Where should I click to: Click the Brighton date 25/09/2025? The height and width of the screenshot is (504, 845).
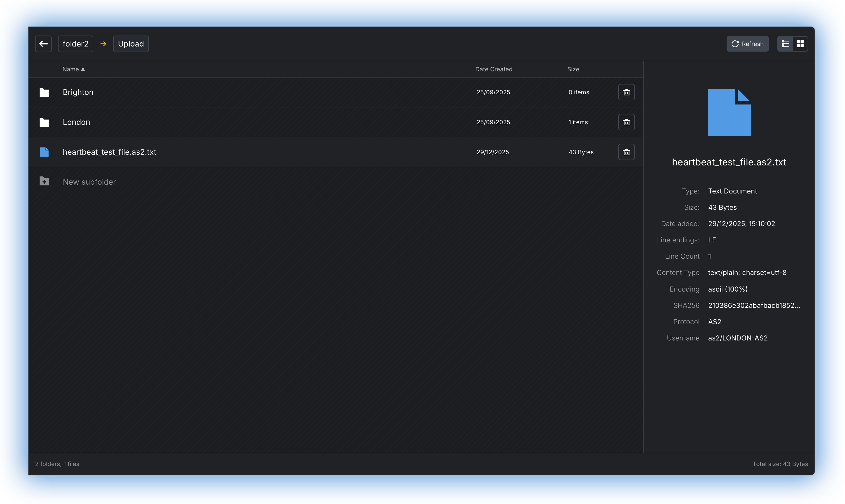click(493, 92)
